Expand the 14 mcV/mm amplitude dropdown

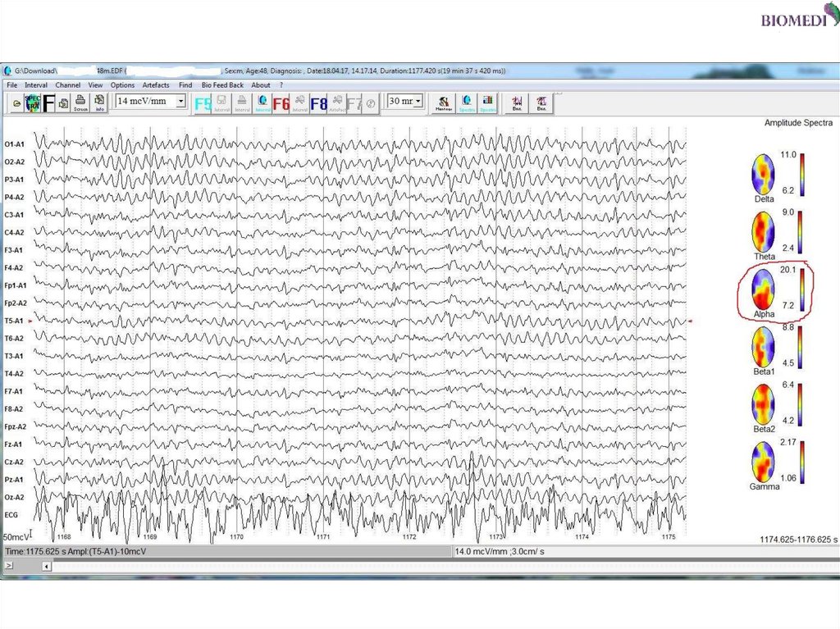[x=180, y=102]
